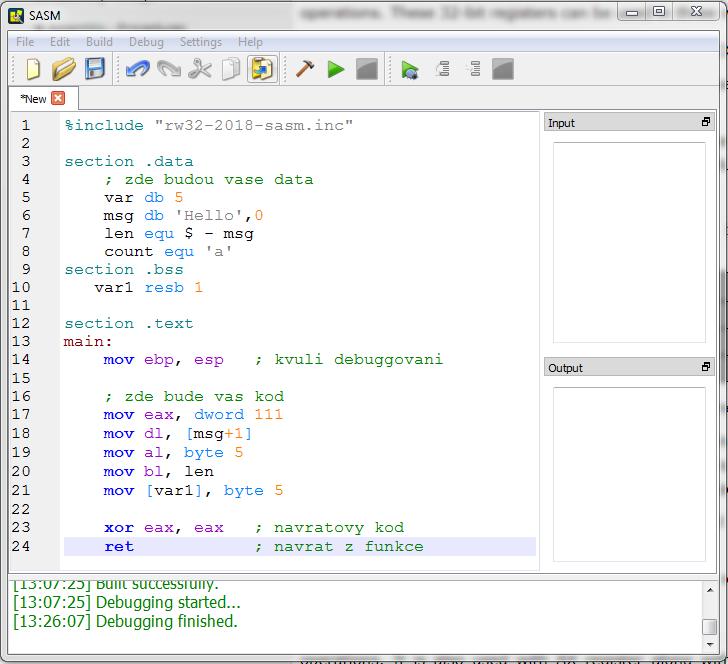
Task: Click line number 17 in the gutter
Action: pyautogui.click(x=21, y=415)
